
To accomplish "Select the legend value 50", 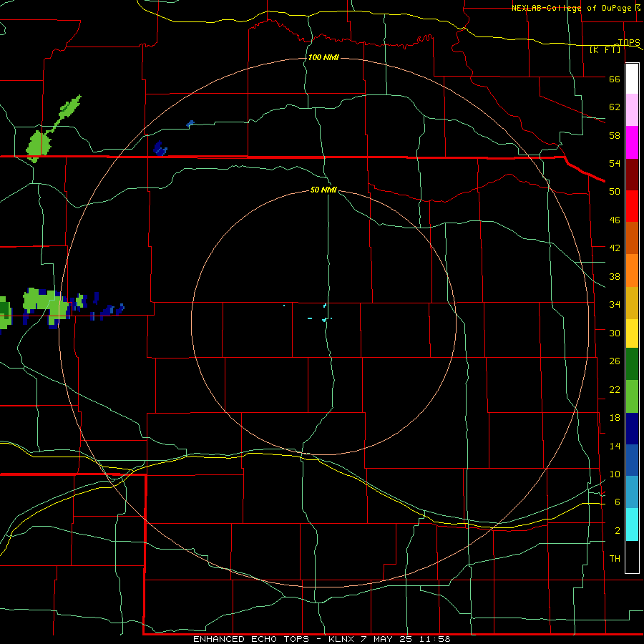I will coord(615,191).
